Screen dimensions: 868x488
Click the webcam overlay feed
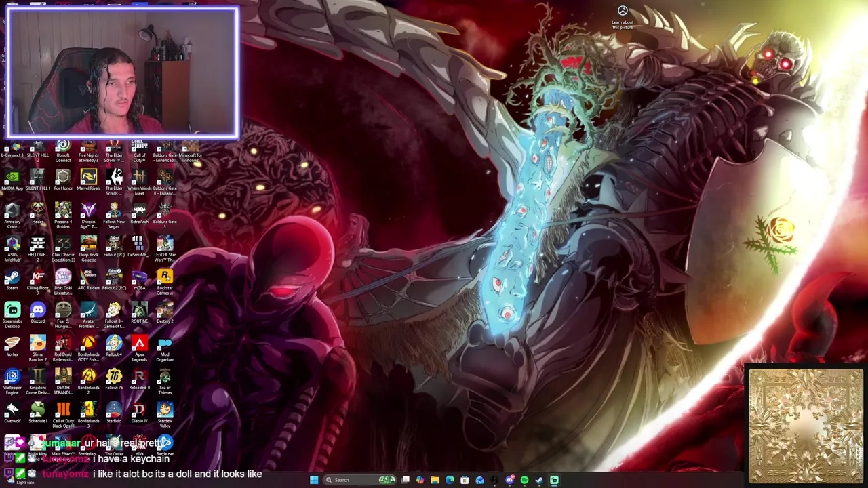pyautogui.click(x=123, y=73)
